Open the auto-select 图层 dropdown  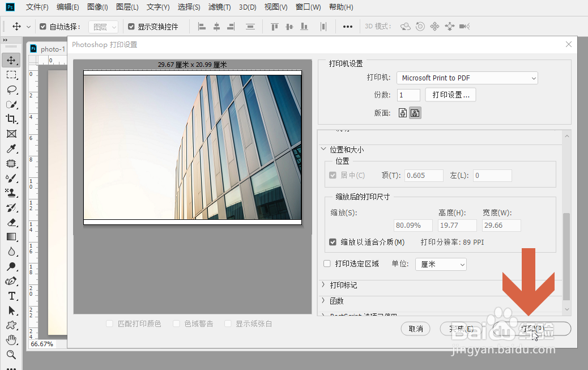tap(104, 27)
